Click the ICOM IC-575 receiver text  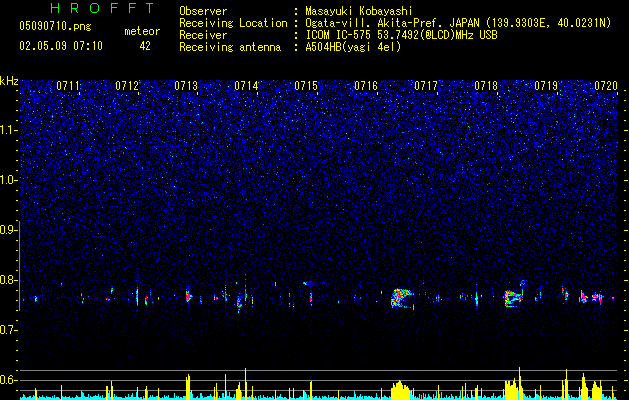point(401,35)
